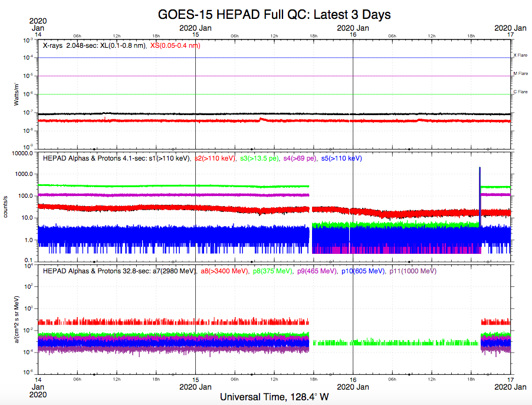Image resolution: width=532 pixels, height=405 pixels.
Task: Click the 'Universal Time, 128.4° W' axis label
Action: click(x=274, y=397)
